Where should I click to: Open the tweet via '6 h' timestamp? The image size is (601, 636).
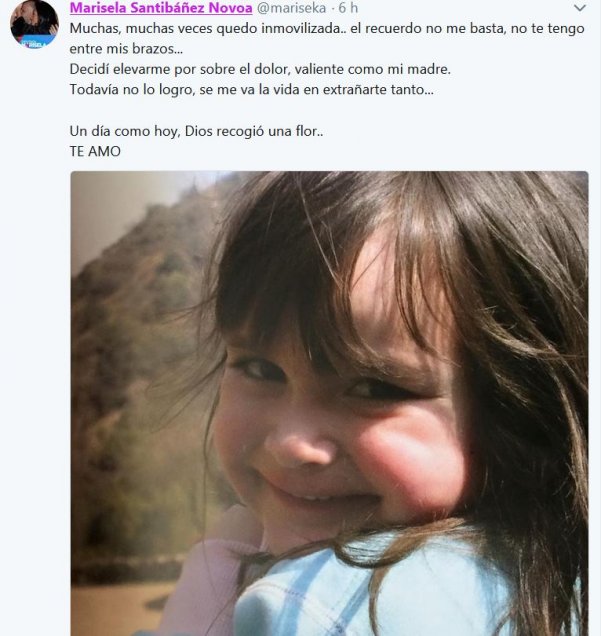(x=346, y=8)
